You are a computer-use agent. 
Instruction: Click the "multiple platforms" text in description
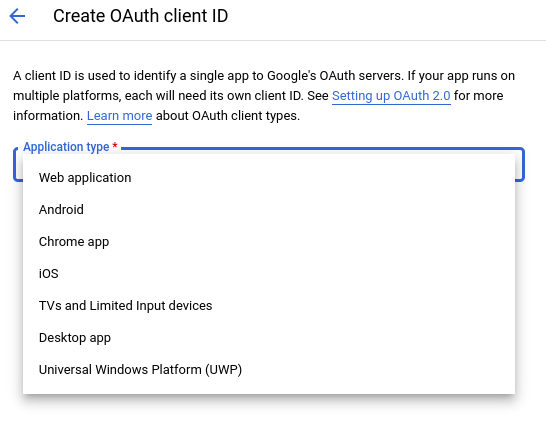67,96
